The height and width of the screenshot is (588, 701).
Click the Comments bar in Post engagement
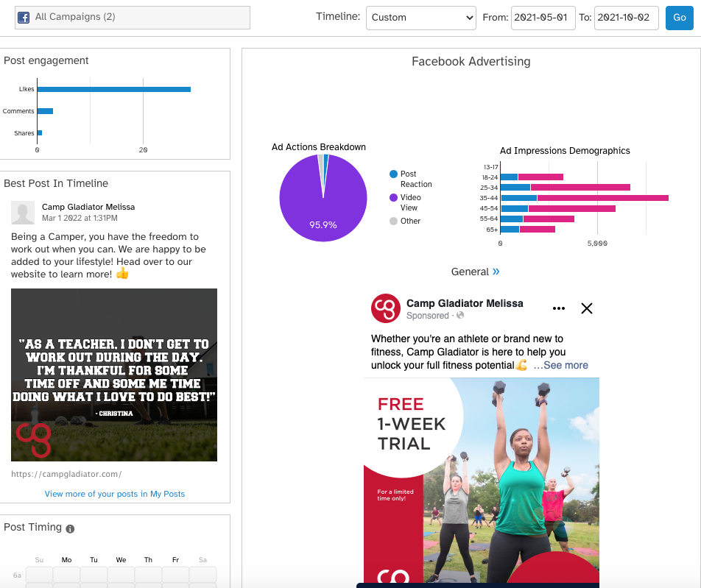point(45,111)
